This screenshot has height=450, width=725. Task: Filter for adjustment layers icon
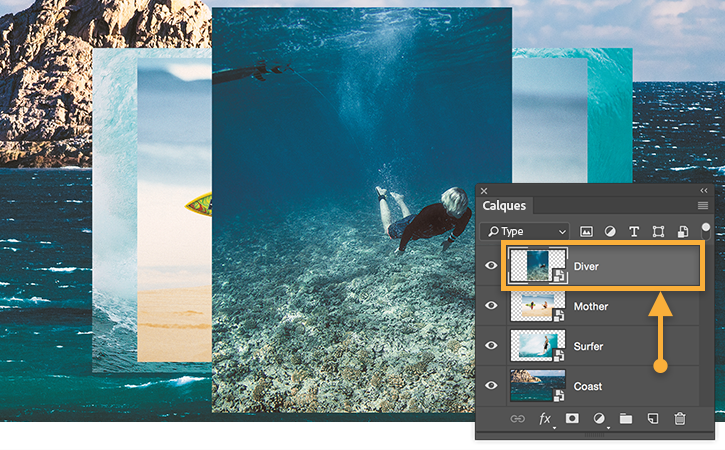[x=610, y=232]
